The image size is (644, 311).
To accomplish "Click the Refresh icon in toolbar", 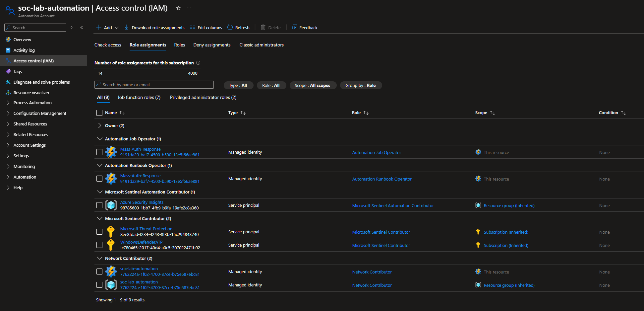I will [230, 28].
